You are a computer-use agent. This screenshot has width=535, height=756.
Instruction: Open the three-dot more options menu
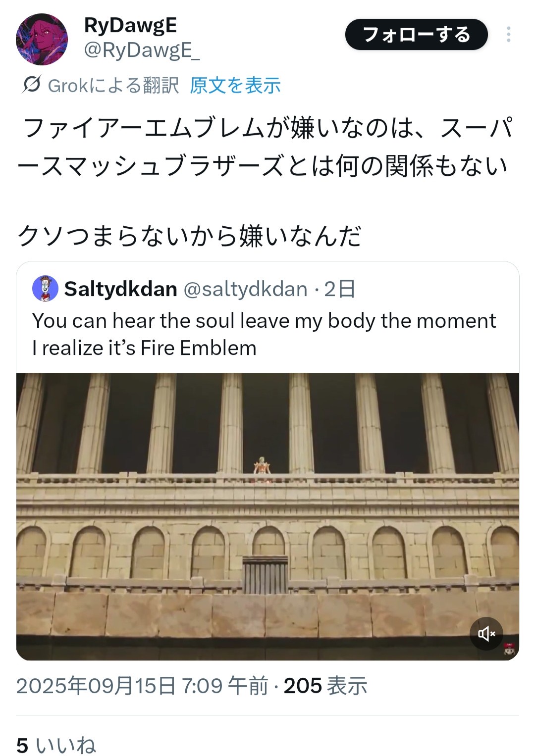[x=508, y=35]
